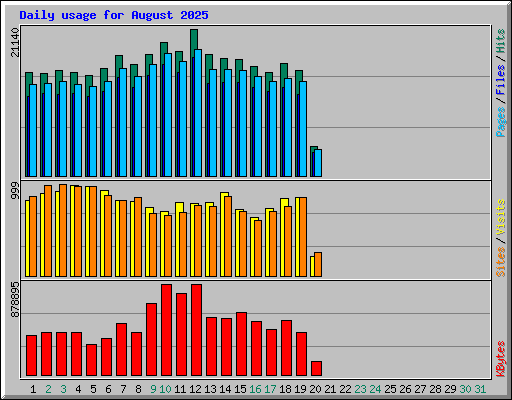Click day 7 on the date axis
Image resolution: width=512 pixels, height=400 pixels.
tap(123, 389)
